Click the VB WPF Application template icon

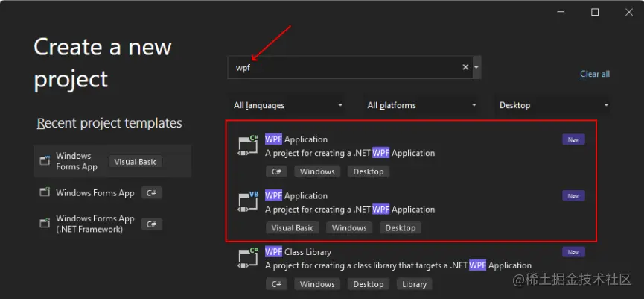pos(248,202)
